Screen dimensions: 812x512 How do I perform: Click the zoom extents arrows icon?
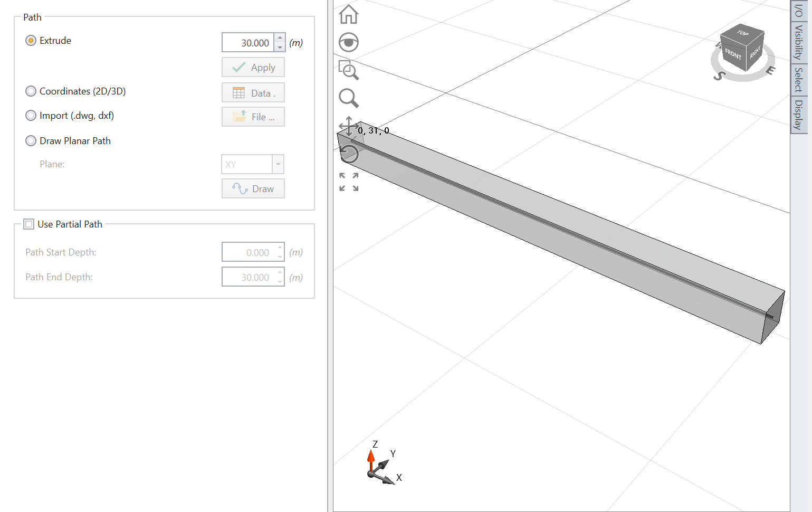[x=348, y=182]
